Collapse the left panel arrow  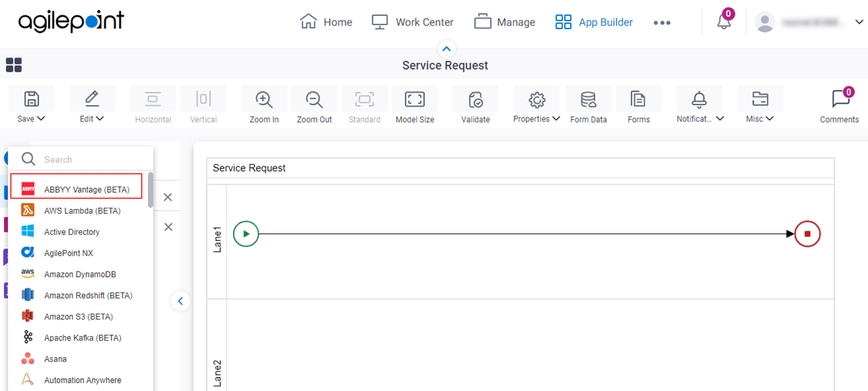coord(180,301)
